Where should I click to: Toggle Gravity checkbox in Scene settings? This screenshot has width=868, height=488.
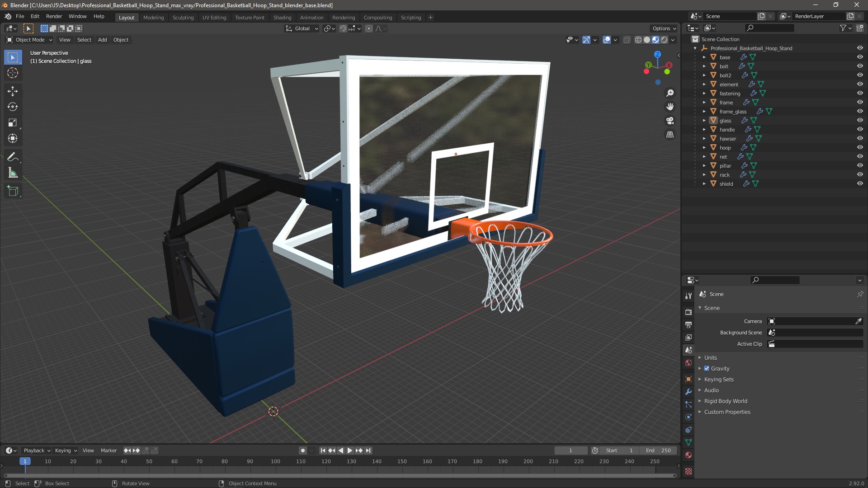click(x=707, y=368)
